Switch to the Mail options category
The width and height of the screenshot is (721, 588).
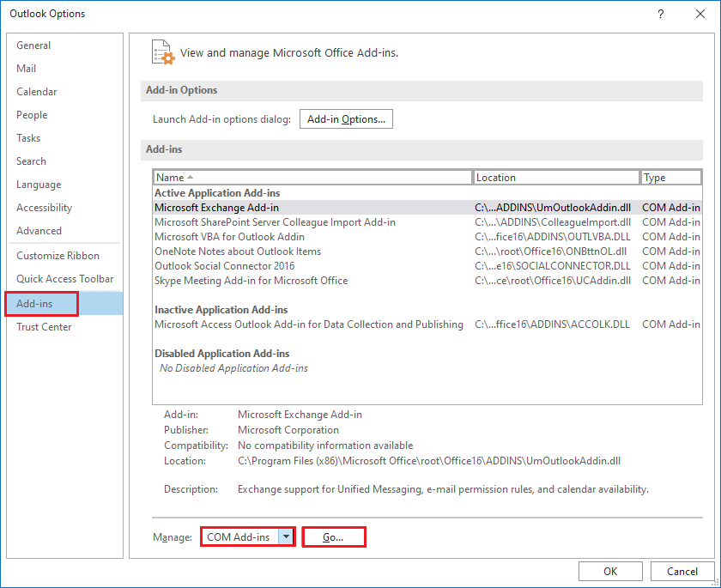click(x=64, y=69)
